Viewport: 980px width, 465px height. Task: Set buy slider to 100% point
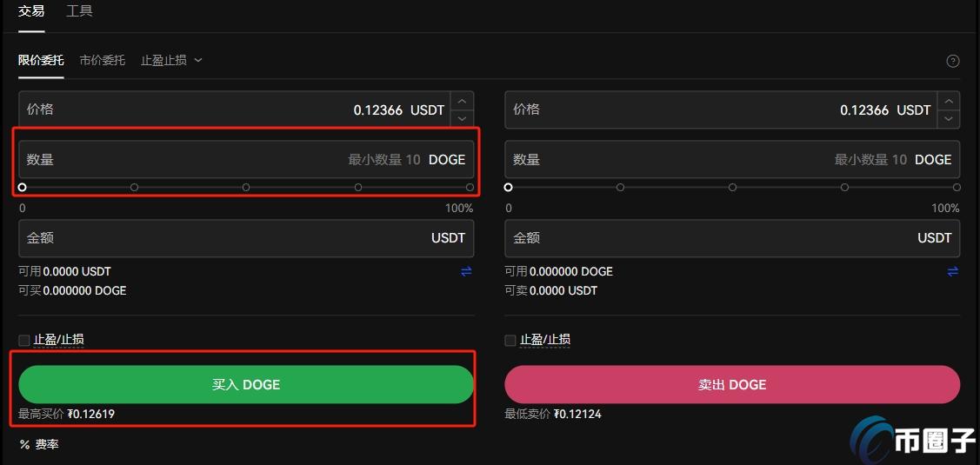coord(470,187)
